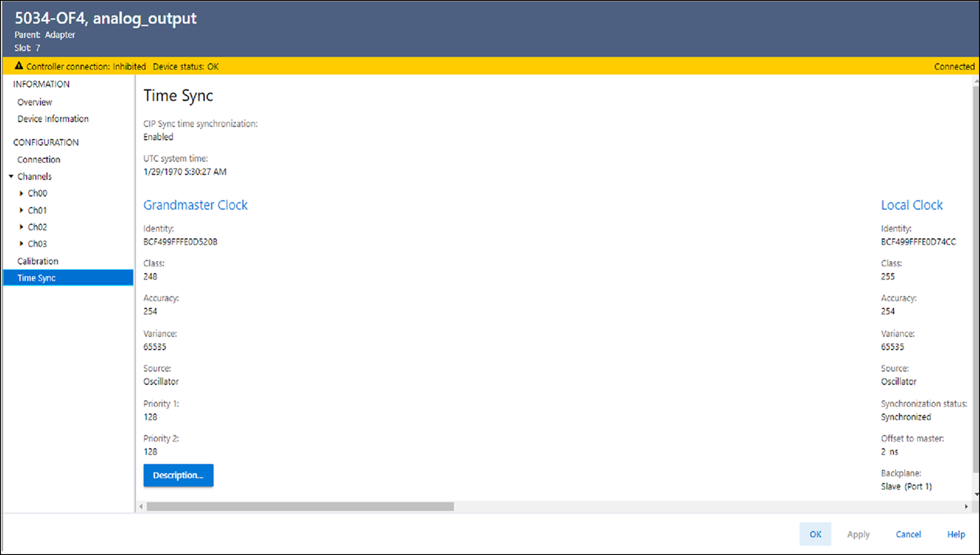Click the horizontal scrollbar left arrow
The image size is (980, 555).
(x=141, y=506)
